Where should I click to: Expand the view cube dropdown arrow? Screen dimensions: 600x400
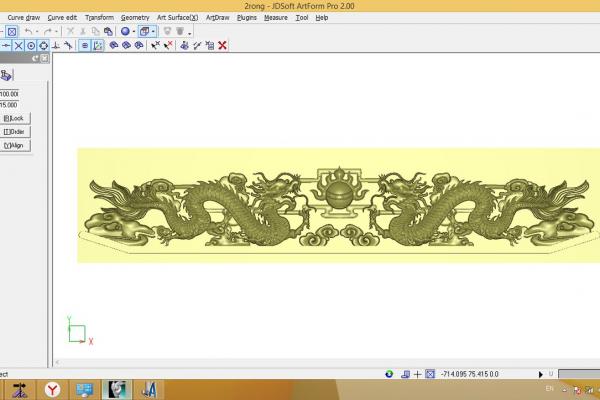pos(153,31)
